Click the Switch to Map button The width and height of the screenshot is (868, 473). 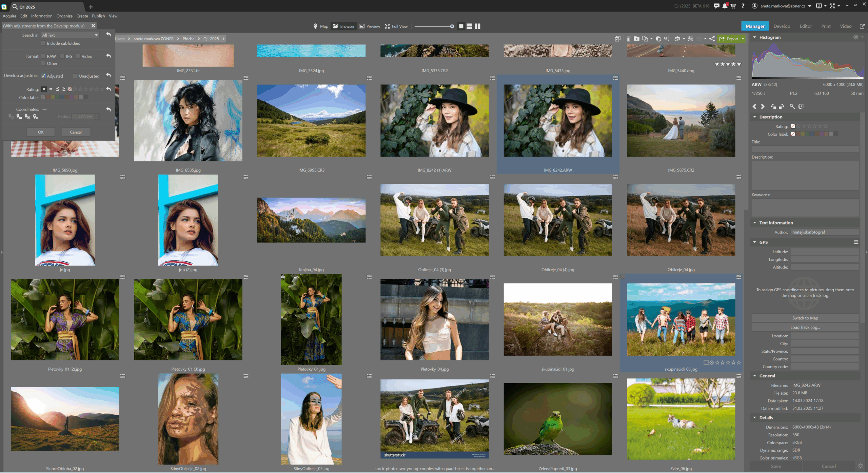click(805, 318)
